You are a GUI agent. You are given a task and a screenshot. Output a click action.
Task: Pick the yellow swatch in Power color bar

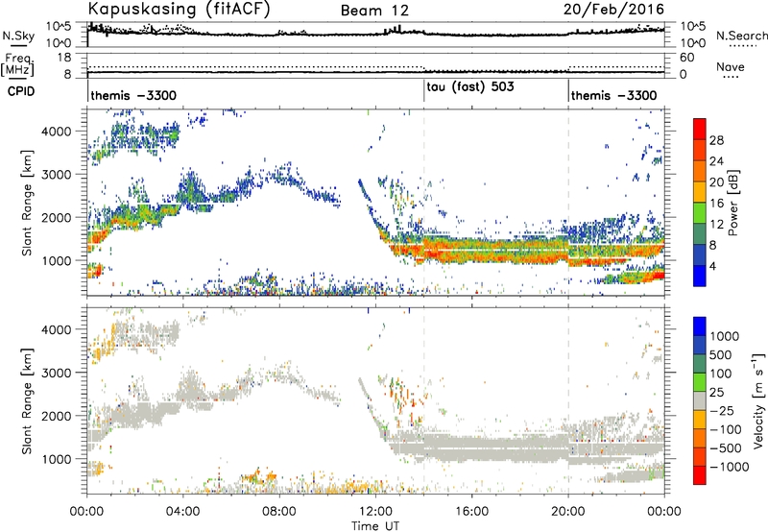tap(700, 192)
